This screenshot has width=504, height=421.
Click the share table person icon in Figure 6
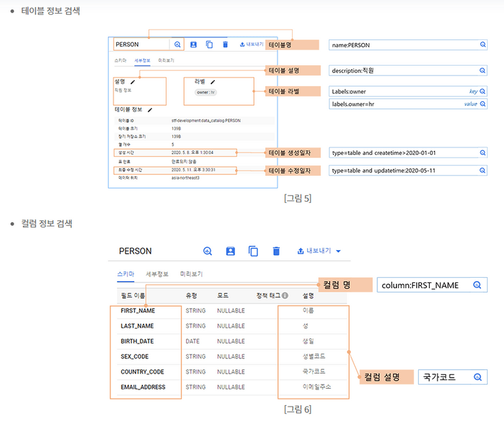230,251
